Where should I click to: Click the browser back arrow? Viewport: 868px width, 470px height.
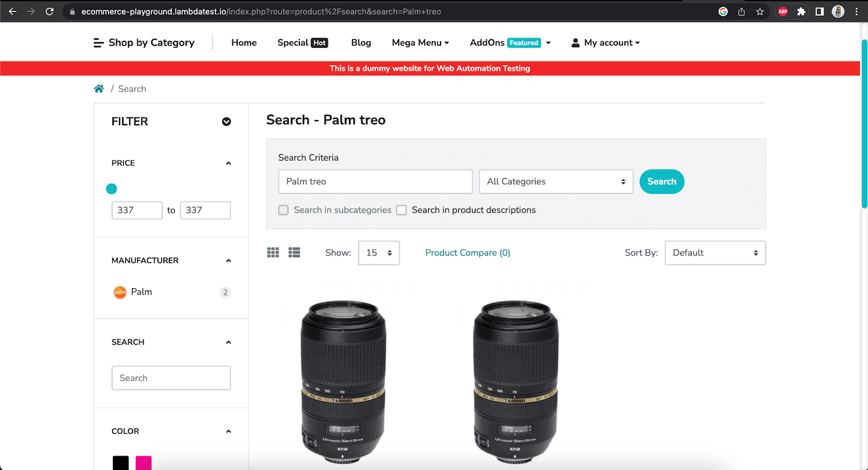pos(12,11)
